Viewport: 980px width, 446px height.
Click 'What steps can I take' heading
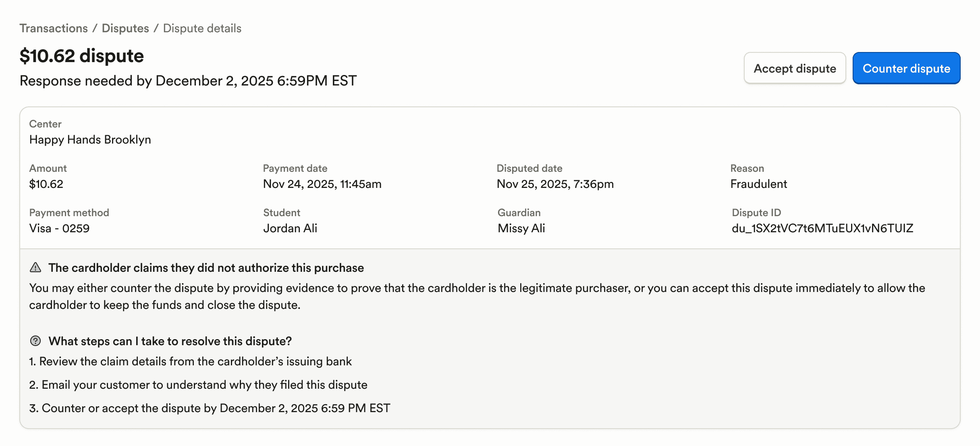(170, 341)
